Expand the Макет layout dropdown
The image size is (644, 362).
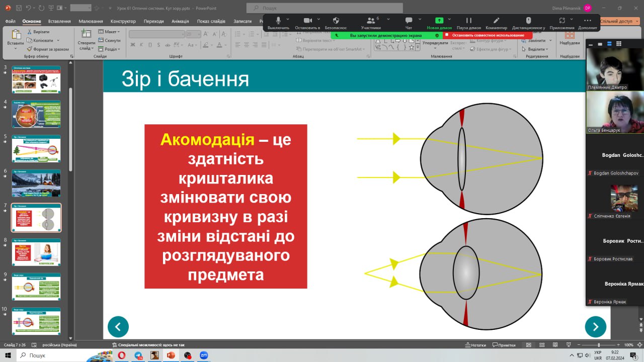[x=110, y=32]
